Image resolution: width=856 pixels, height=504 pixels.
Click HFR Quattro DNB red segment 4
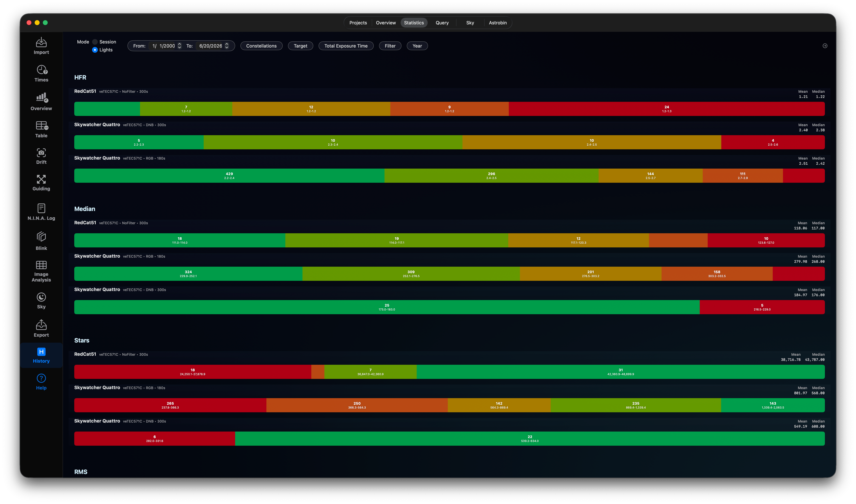773,142
